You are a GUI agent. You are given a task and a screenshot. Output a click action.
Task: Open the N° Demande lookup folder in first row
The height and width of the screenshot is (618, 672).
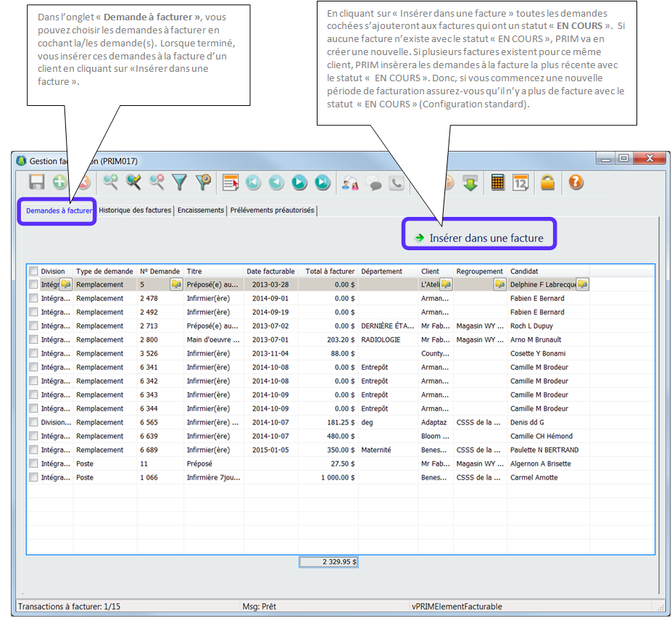tap(176, 284)
